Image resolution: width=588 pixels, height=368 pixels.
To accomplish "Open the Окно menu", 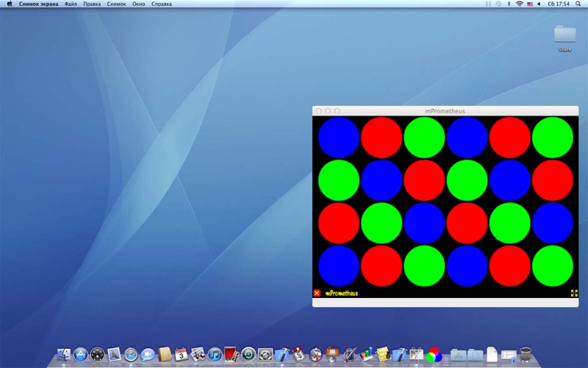I will click(x=139, y=4).
